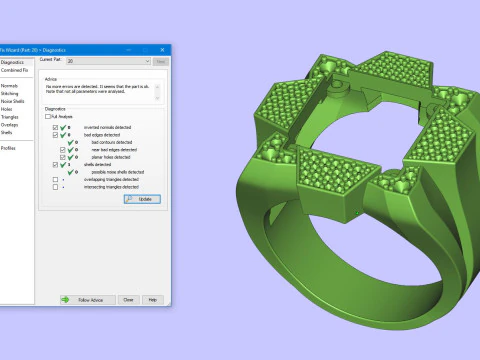This screenshot has width=480, height=360.
Task: Click green check icon for shells detected
Action: point(63,165)
